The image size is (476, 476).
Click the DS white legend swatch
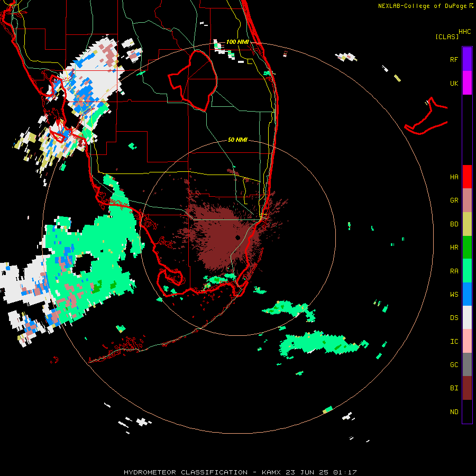pyautogui.click(x=467, y=317)
